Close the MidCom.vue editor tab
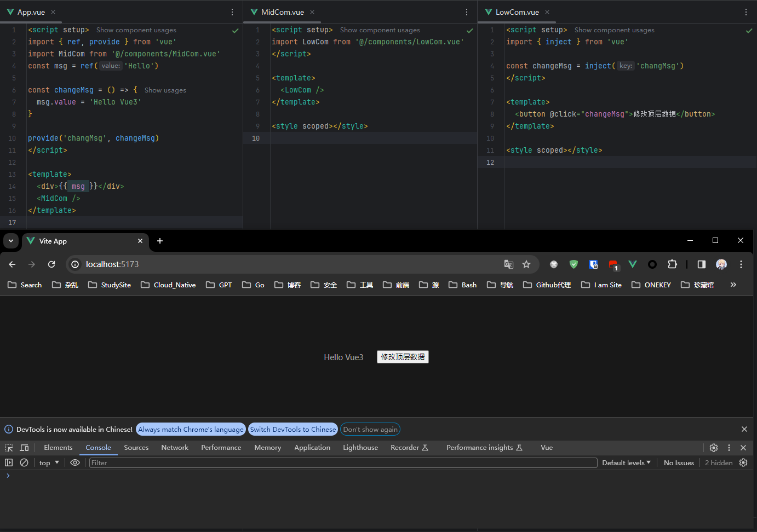This screenshot has height=532, width=757. 312,12
